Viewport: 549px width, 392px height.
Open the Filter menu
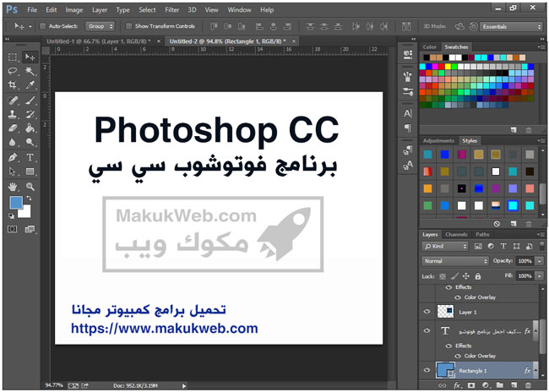click(x=172, y=10)
